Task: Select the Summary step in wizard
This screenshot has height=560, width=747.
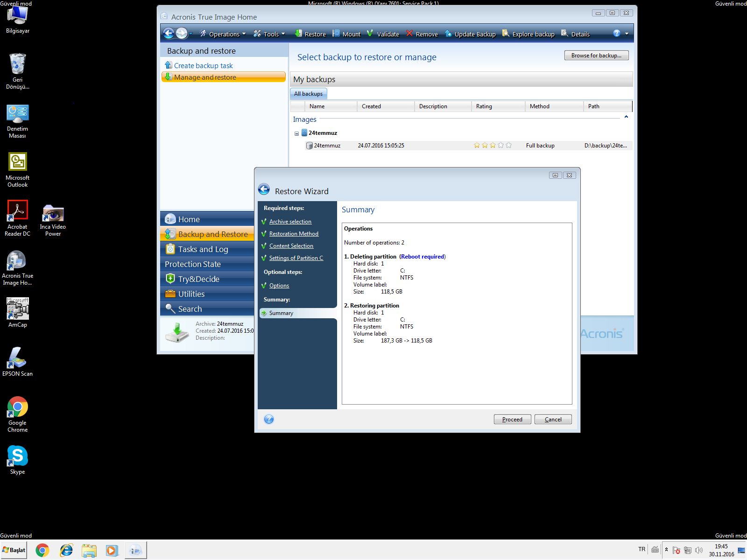Action: [x=298, y=313]
